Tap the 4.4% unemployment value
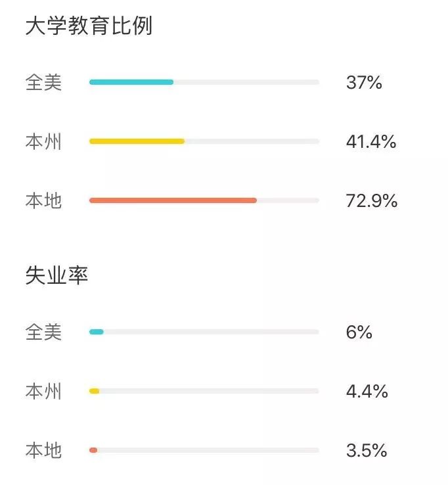 pyautogui.click(x=367, y=391)
